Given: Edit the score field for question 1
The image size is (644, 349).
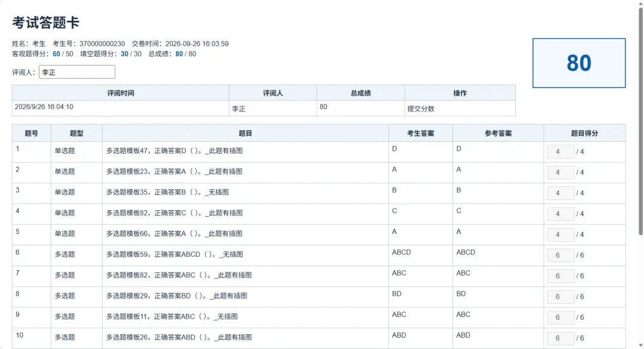Looking at the screenshot, I should (x=561, y=152).
